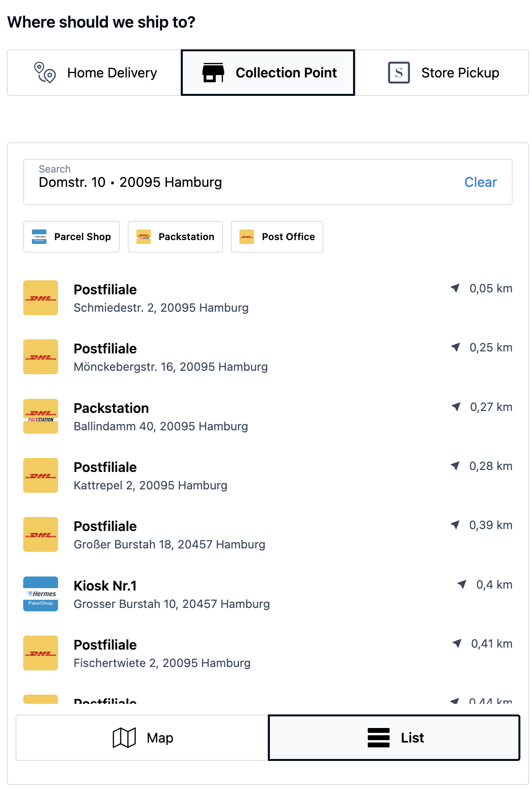Click the navigation arrow beside 0,05 km

pos(455,288)
